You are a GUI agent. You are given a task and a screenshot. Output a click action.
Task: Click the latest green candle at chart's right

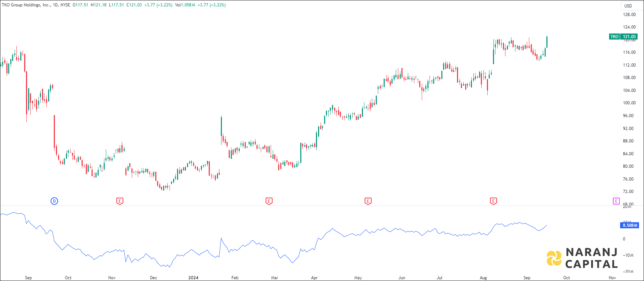547,42
